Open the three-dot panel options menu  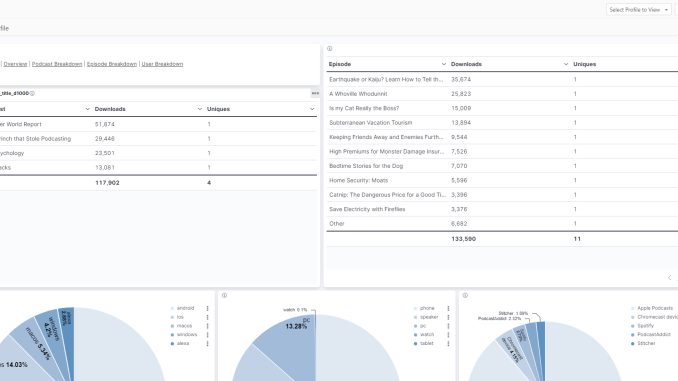(315, 93)
